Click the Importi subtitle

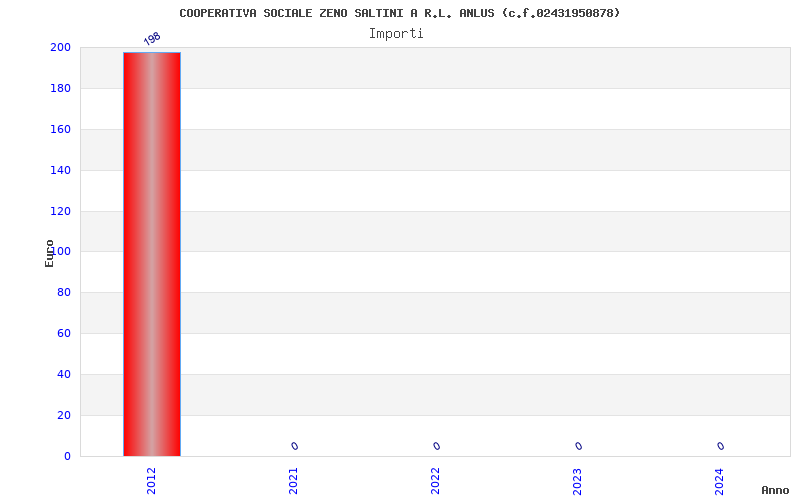[396, 34]
